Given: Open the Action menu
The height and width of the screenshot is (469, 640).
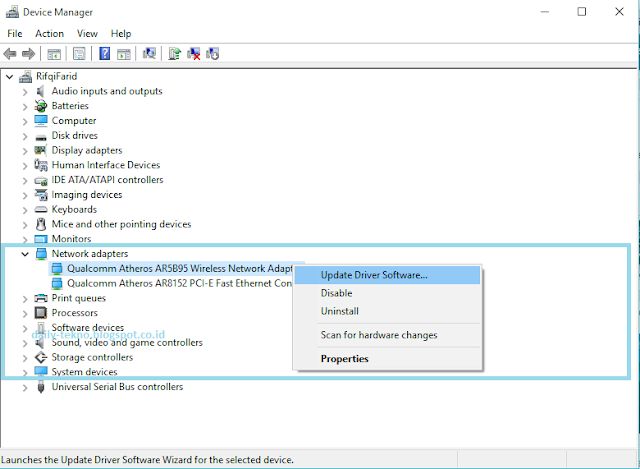Looking at the screenshot, I should 49,33.
